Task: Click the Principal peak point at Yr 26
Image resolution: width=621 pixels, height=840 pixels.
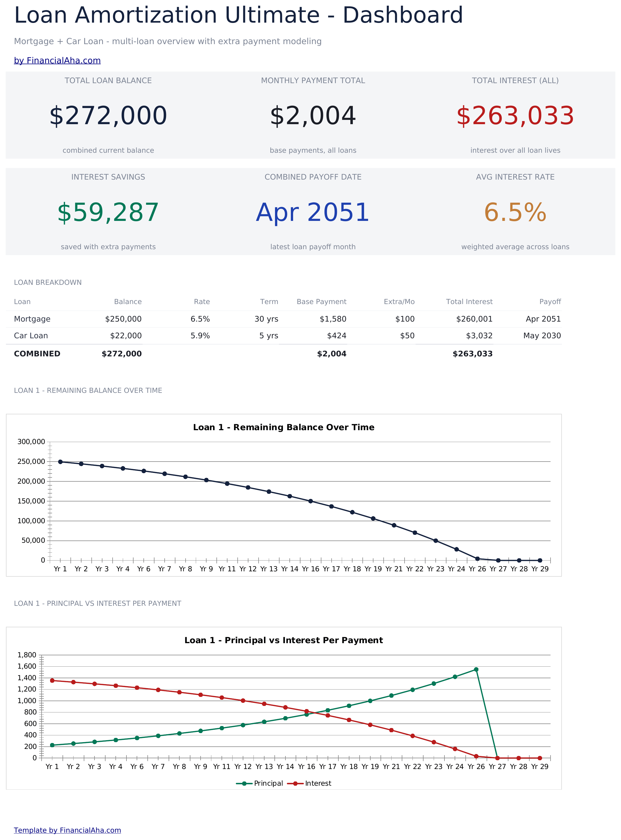Action: click(x=476, y=669)
